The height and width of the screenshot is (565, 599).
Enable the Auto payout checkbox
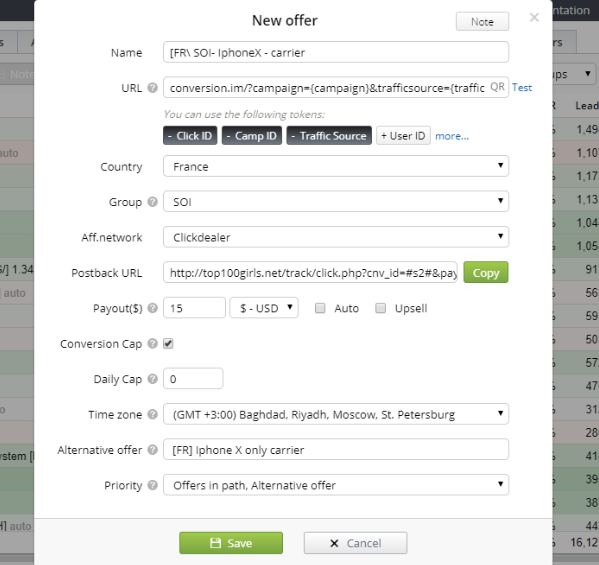pos(320,308)
